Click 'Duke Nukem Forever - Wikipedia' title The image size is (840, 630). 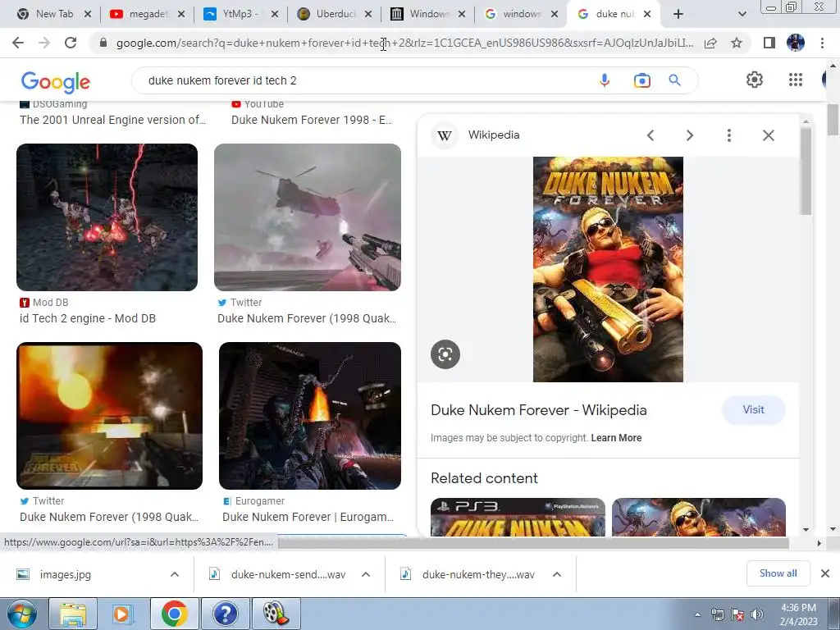point(538,410)
